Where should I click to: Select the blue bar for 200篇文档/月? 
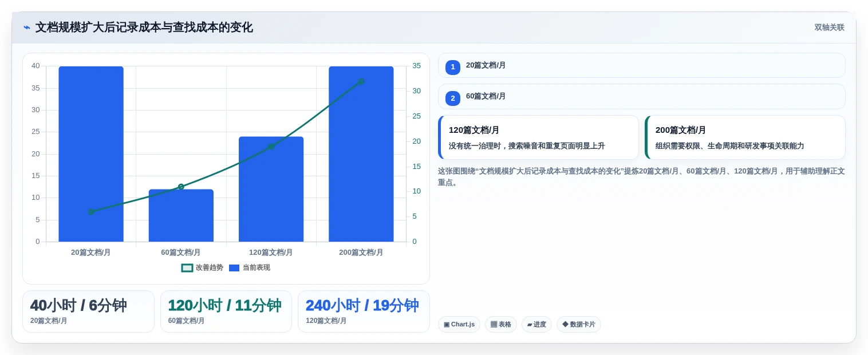pos(361,154)
